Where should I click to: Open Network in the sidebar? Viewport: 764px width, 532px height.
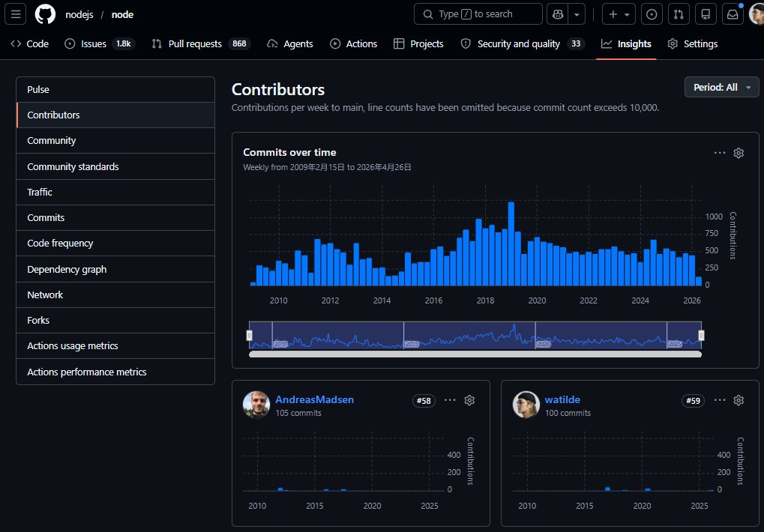pos(115,294)
